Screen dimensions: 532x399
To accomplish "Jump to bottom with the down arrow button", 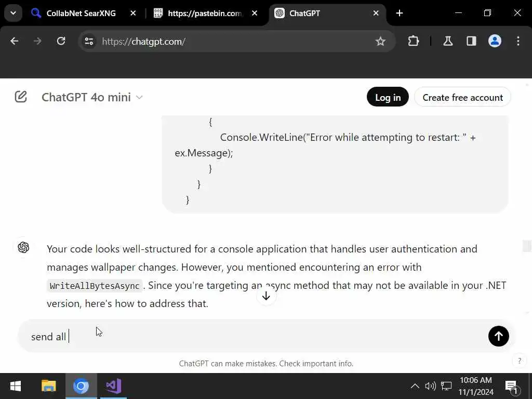I will (267, 296).
